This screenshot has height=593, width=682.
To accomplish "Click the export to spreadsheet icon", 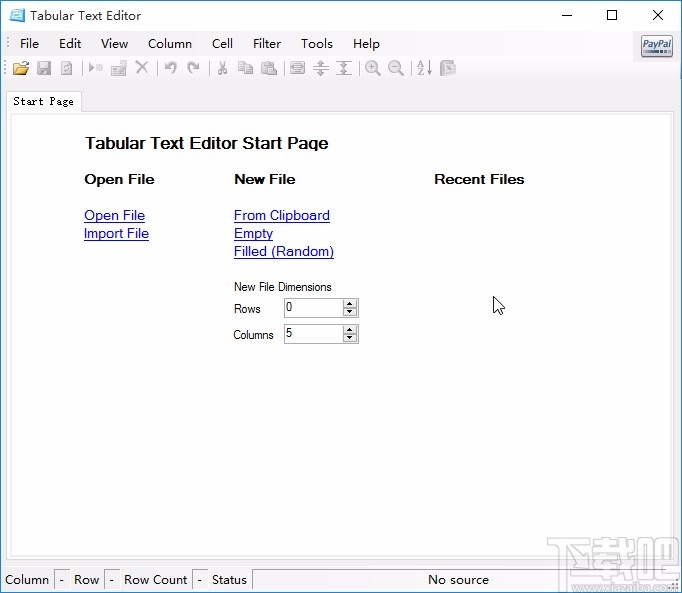I will [448, 68].
